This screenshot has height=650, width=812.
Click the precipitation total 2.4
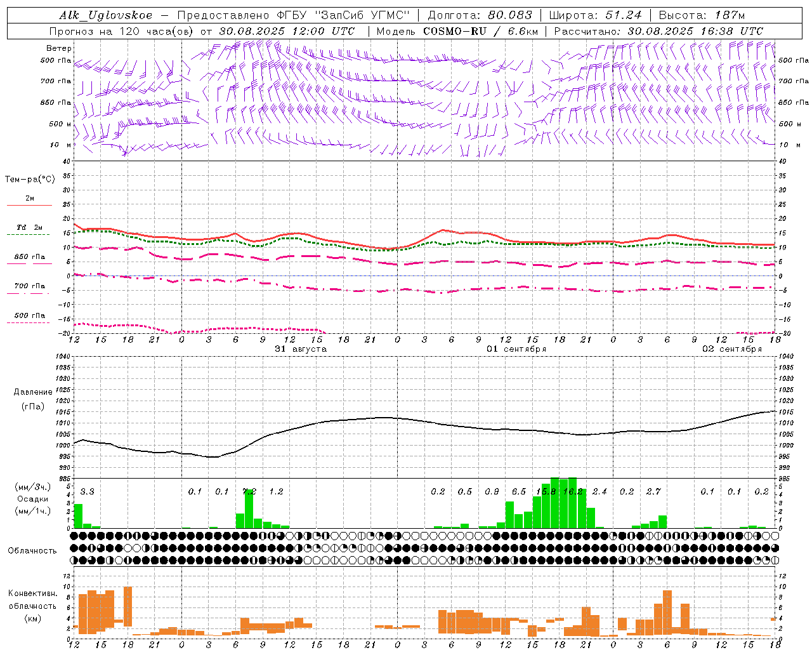click(x=599, y=491)
